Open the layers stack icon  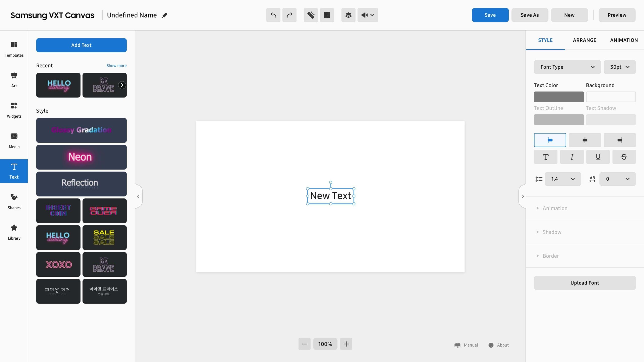pos(348,15)
